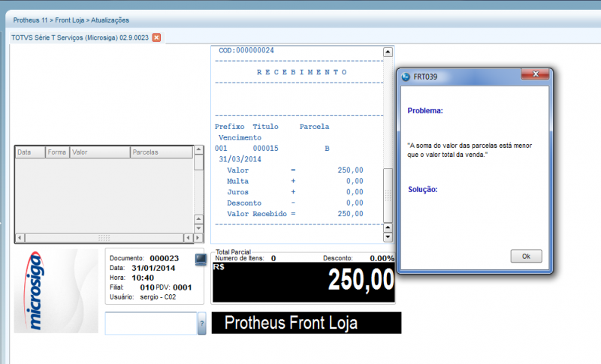The height and width of the screenshot is (364, 601).
Task: Click the Valor Recebido receipt line
Action: [x=295, y=214]
